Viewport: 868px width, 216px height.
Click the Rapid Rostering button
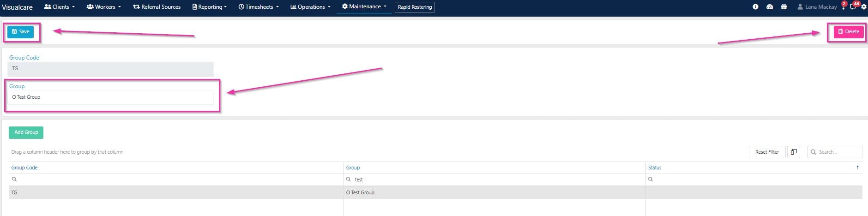(x=415, y=7)
